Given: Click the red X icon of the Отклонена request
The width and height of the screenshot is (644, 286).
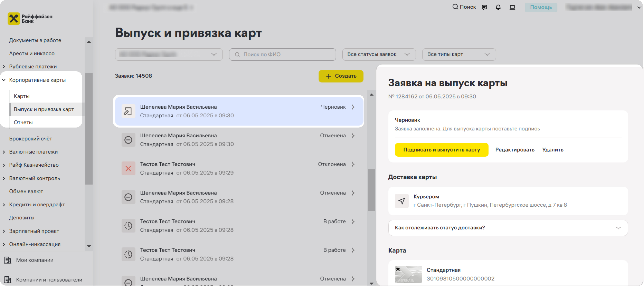Looking at the screenshot, I should click(x=128, y=168).
